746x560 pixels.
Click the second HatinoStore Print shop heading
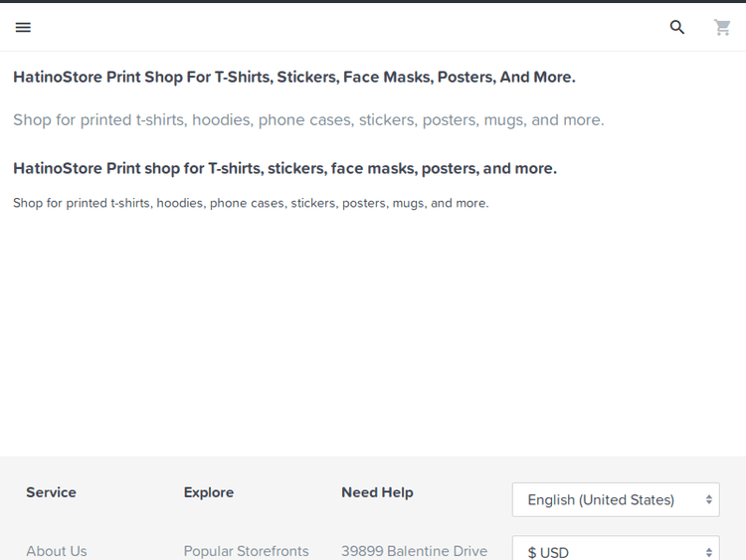pyautogui.click(x=284, y=168)
